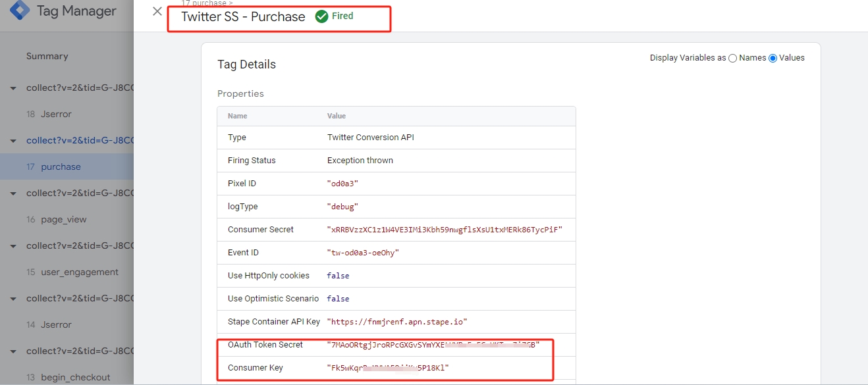
Task: Select event 18 Jserror
Action: pos(67,114)
